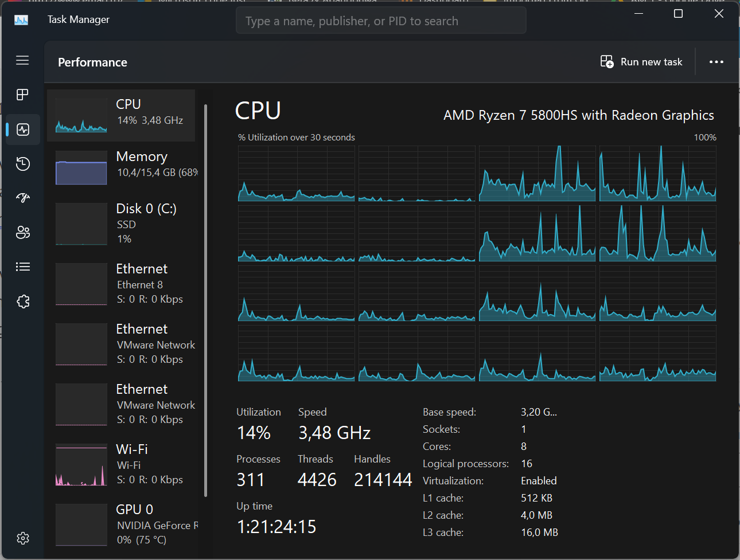Open the Users view icon

(22, 232)
